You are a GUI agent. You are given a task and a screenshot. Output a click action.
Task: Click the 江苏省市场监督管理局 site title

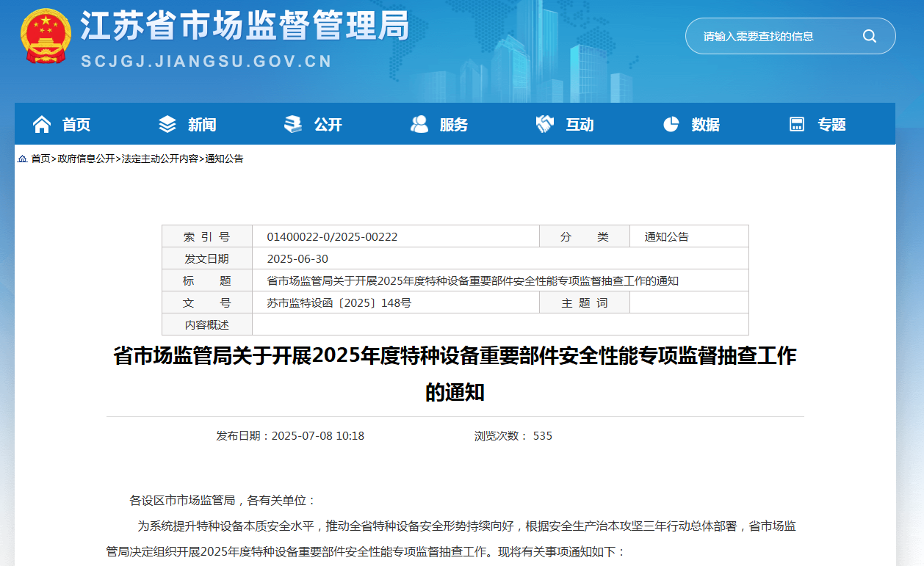pyautogui.click(x=244, y=27)
